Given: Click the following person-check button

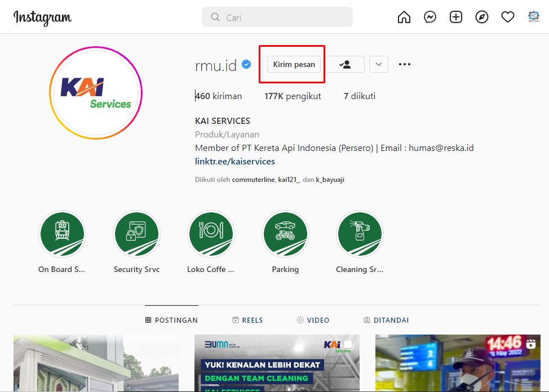Looking at the screenshot, I should pos(345,64).
